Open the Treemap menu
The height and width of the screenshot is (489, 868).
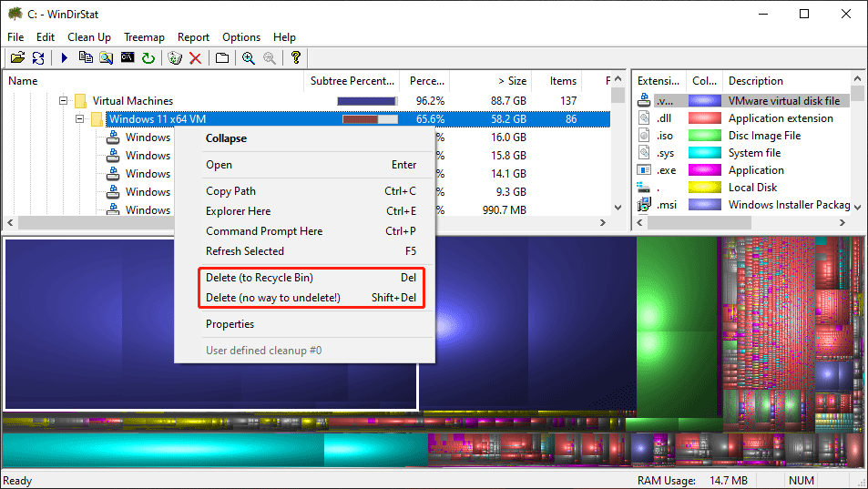[144, 37]
